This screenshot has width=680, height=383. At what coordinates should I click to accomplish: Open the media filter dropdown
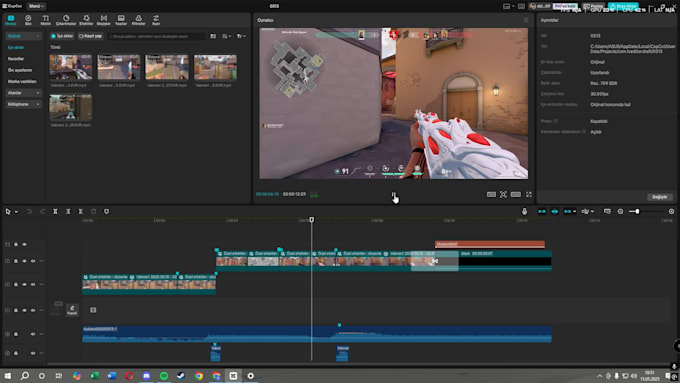(241, 36)
